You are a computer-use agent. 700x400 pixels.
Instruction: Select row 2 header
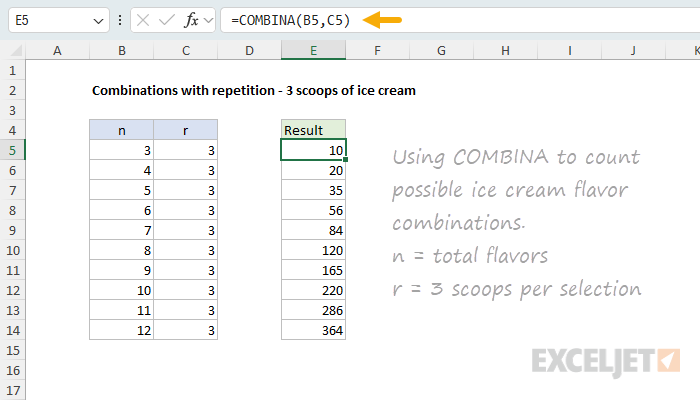[x=12, y=91]
